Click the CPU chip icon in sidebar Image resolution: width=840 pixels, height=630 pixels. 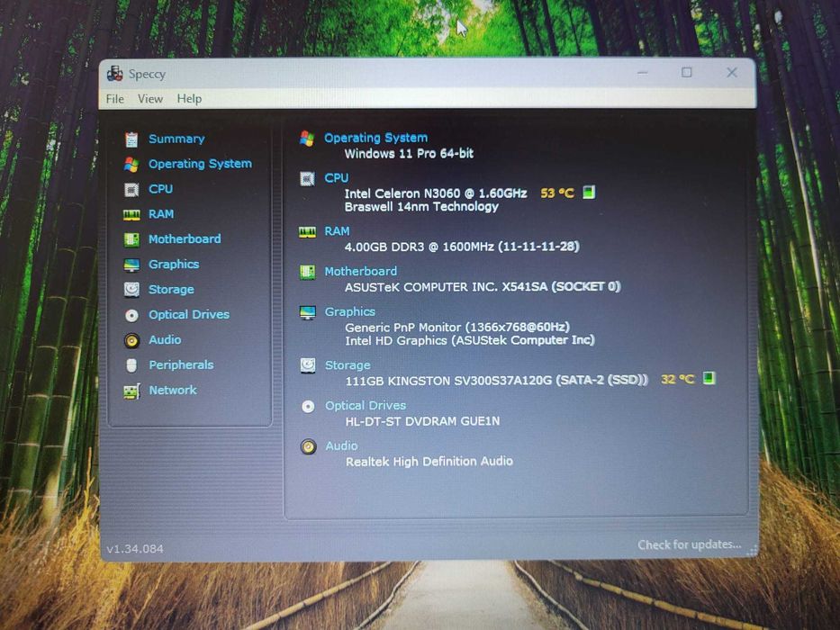(x=131, y=189)
